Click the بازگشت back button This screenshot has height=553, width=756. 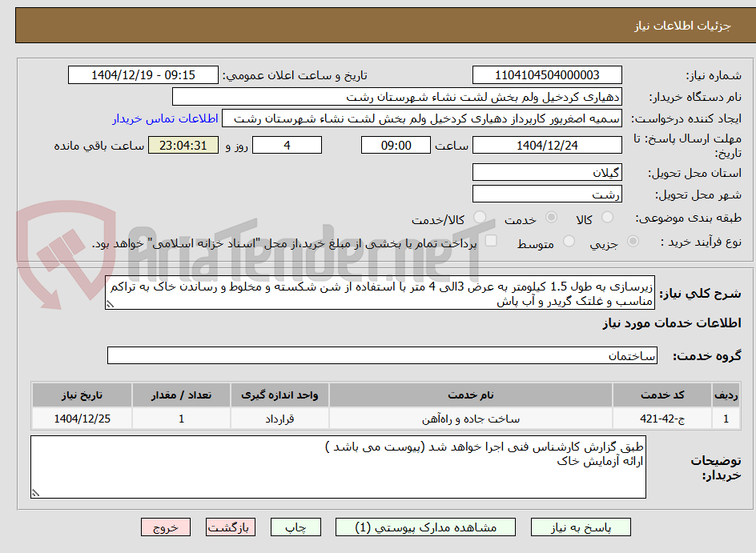(230, 527)
